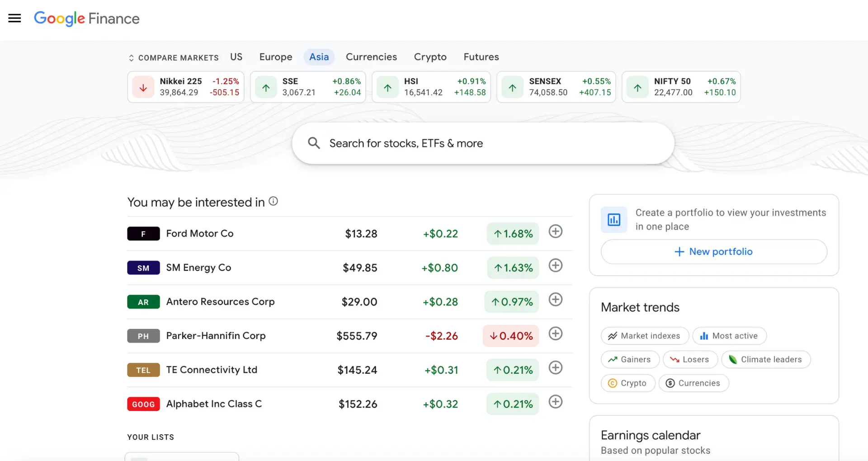Add Ford Motor Co to a list
Viewport: 868px width, 461px height.
[x=555, y=231]
